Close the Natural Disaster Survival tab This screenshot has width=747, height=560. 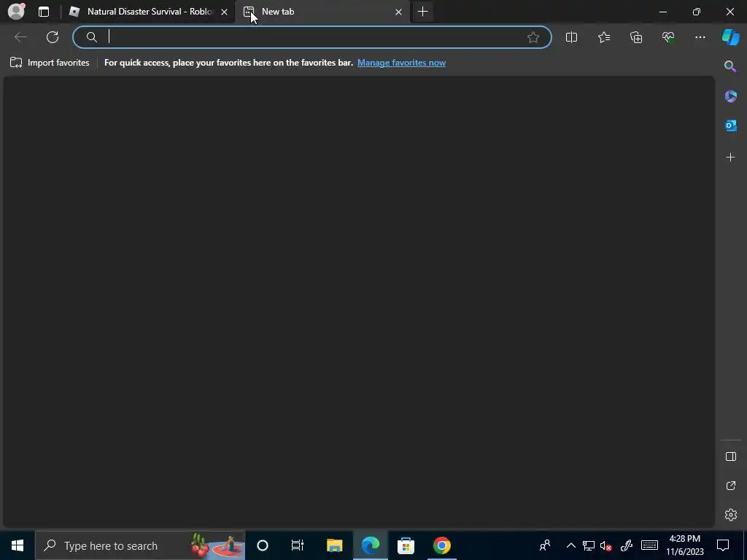225,12
